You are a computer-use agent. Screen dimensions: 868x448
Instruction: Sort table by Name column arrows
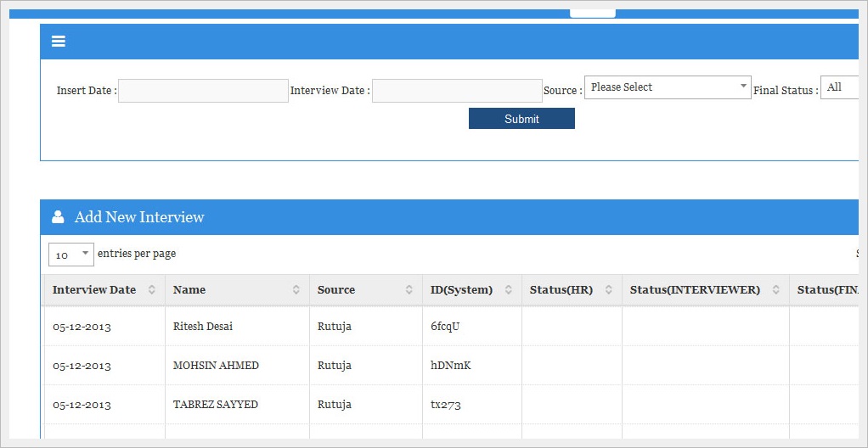[x=296, y=290]
